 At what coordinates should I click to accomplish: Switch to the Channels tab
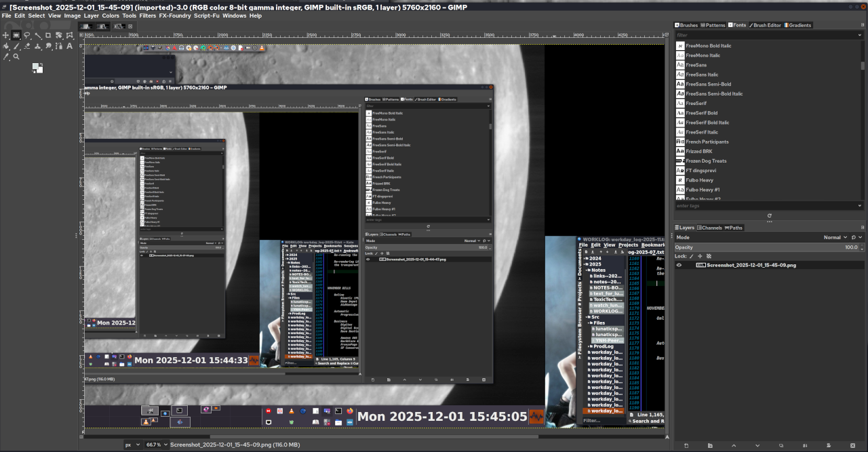pos(710,228)
